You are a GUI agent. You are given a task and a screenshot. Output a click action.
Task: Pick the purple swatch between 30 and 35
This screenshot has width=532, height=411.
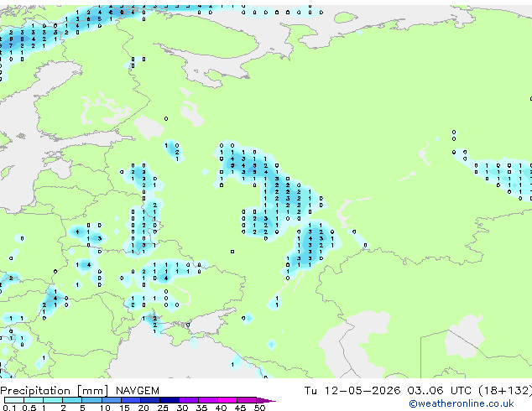(x=189, y=400)
